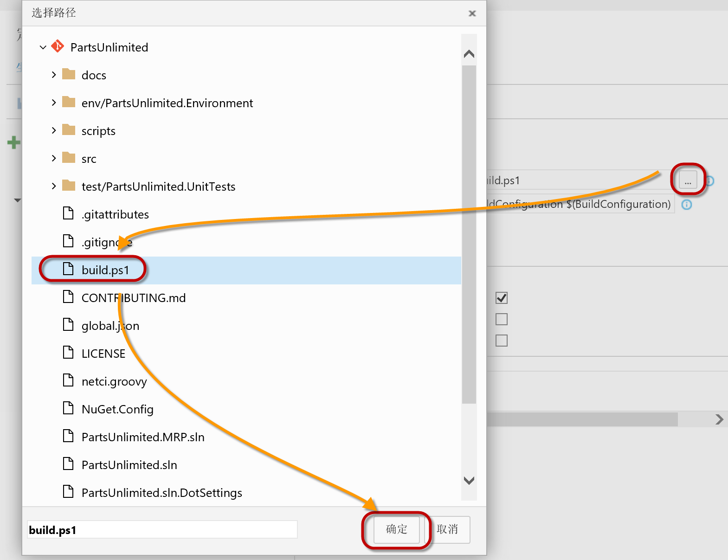
Task: Click script path field in background page
Action: [581, 180]
